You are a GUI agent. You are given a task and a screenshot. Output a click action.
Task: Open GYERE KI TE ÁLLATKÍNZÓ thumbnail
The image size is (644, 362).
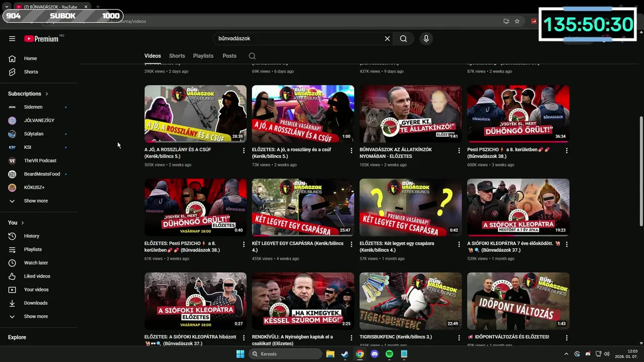coord(411,114)
